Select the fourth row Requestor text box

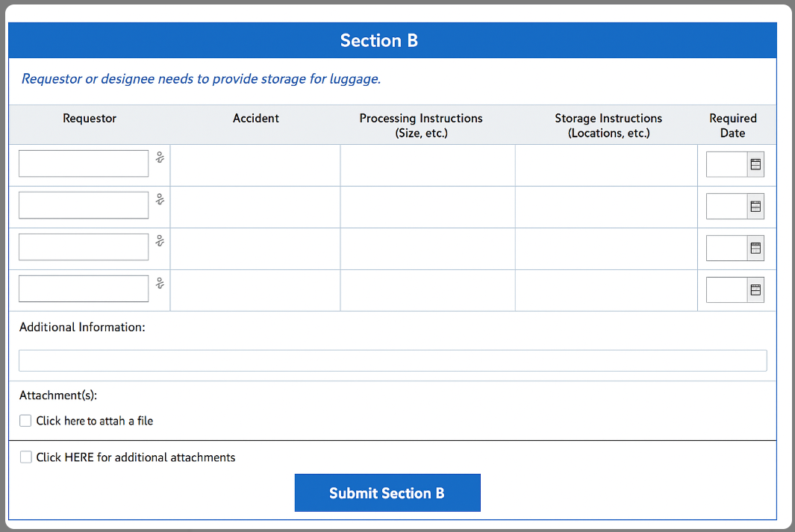84,289
